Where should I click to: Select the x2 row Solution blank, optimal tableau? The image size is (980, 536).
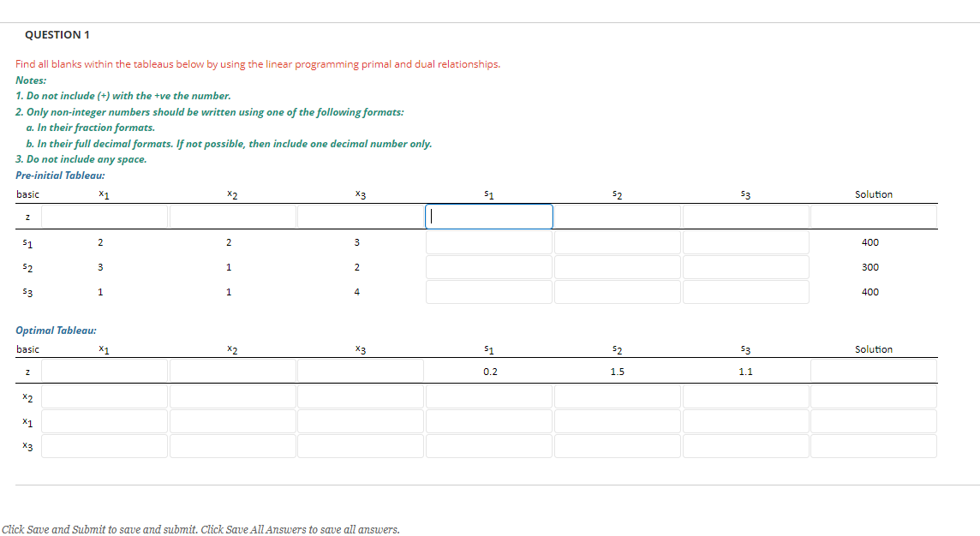point(873,396)
